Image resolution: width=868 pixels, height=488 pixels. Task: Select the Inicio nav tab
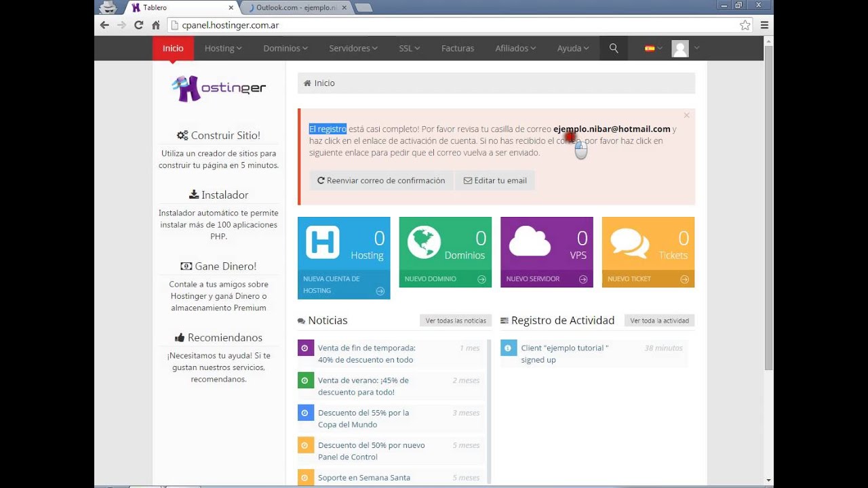click(173, 48)
